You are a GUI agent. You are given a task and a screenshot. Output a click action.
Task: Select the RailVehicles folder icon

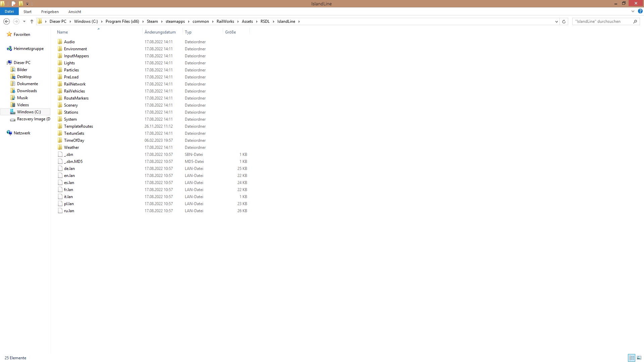tap(60, 91)
